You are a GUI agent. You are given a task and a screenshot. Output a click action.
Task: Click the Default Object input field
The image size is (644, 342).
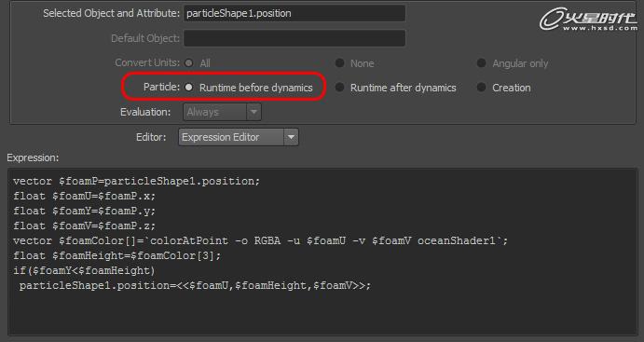pos(295,38)
